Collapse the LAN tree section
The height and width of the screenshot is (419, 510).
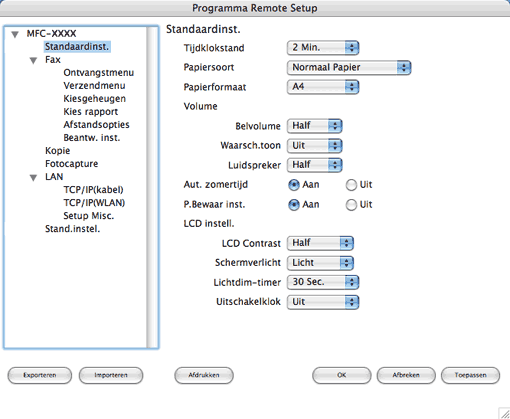pyautogui.click(x=33, y=177)
